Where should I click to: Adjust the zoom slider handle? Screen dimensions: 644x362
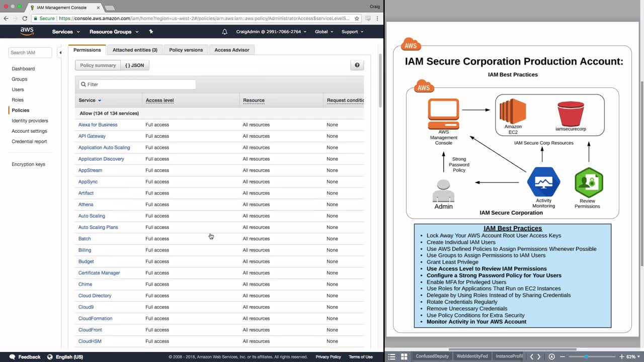pyautogui.click(x=586, y=356)
